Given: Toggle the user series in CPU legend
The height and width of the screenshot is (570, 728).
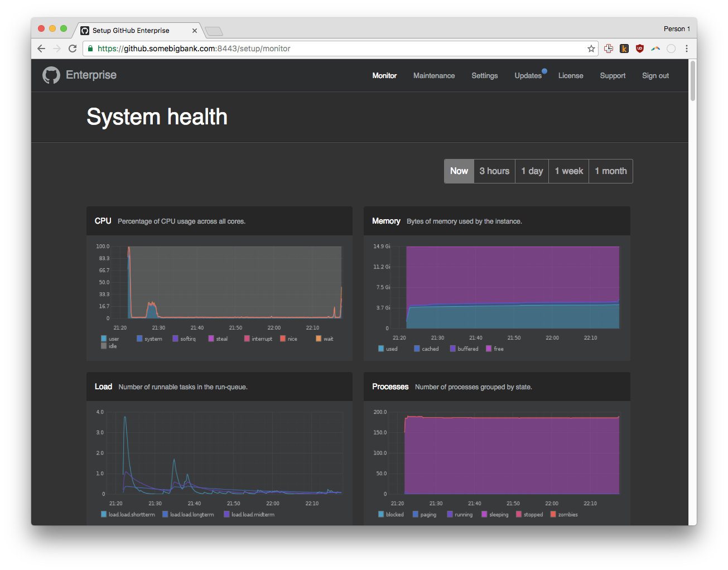Looking at the screenshot, I should [110, 339].
